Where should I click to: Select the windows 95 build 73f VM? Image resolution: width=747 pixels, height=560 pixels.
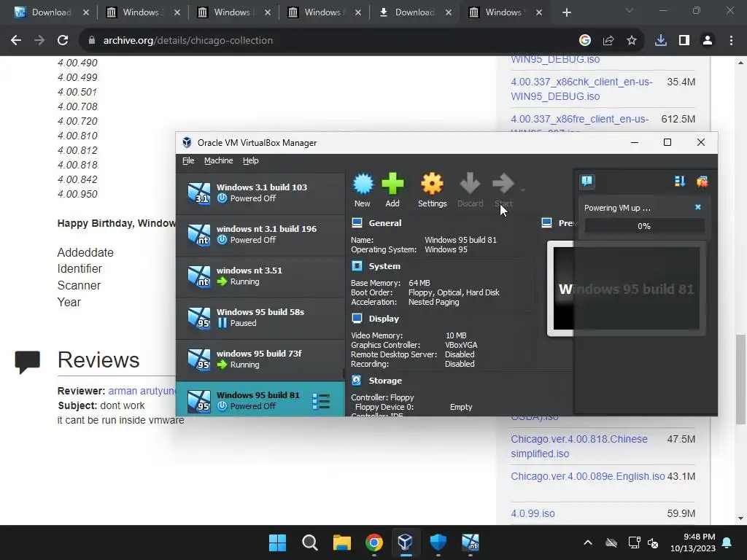(x=260, y=359)
